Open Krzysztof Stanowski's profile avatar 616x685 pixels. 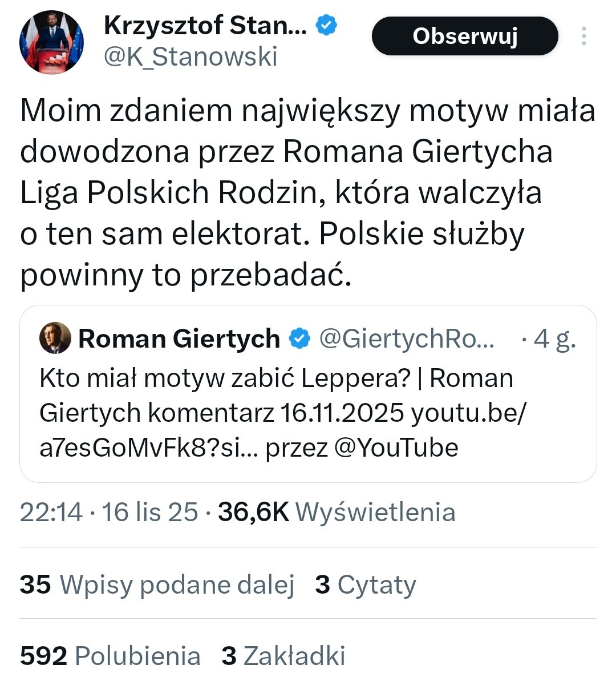tap(51, 42)
